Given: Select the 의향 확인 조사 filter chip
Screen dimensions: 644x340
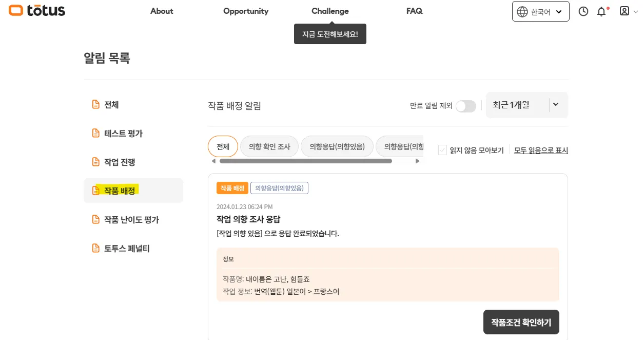Looking at the screenshot, I should click(269, 146).
